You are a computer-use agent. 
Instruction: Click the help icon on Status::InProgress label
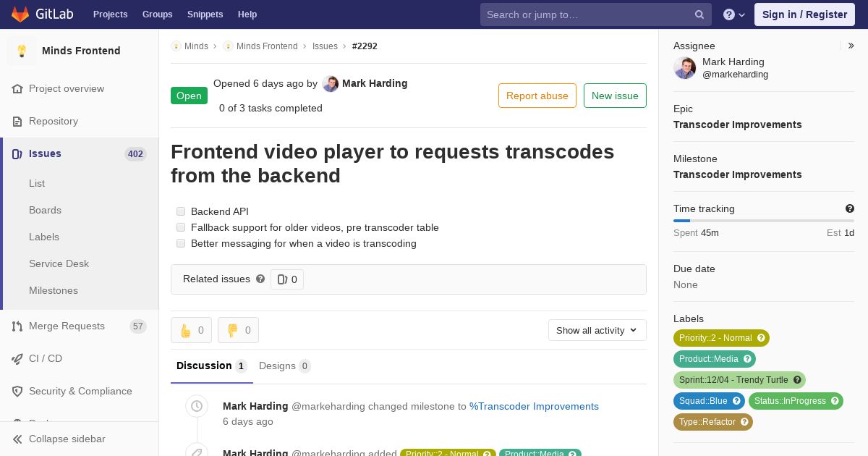[x=835, y=401]
